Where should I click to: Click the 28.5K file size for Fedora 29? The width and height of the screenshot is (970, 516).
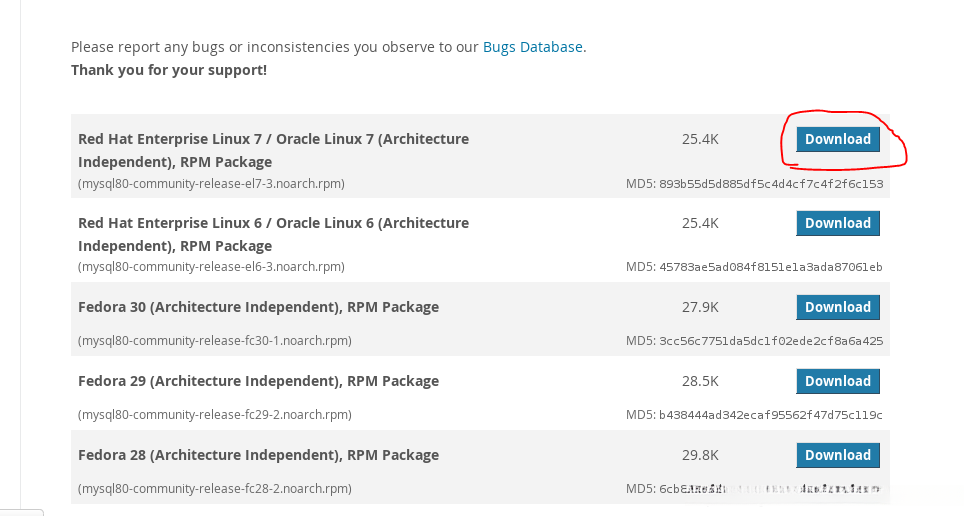coord(700,381)
